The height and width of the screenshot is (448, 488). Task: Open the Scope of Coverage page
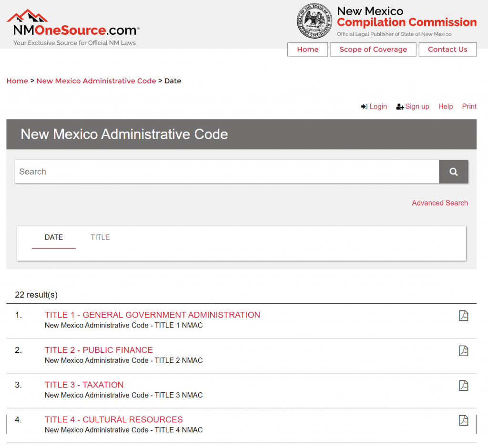[373, 49]
